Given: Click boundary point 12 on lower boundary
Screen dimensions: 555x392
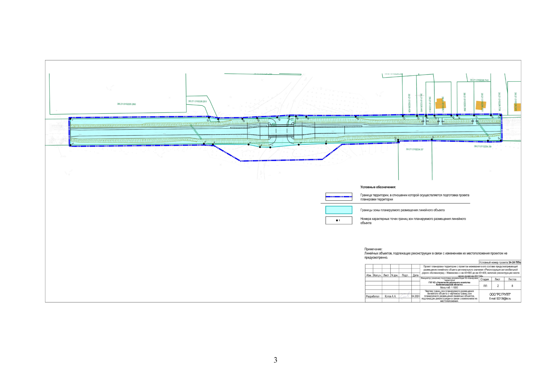Looking at the screenshot, I should point(432,139).
